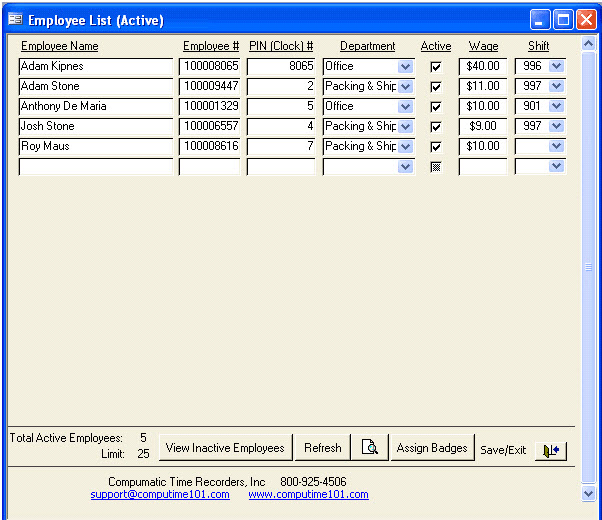Open Shift dropdown for Josh Stone
The width and height of the screenshot is (602, 520).
point(557,126)
